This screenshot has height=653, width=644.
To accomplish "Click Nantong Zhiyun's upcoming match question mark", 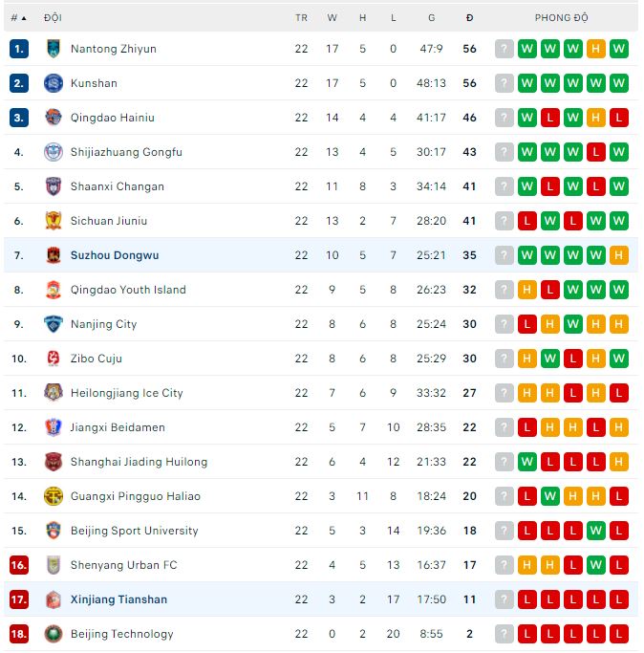I will [x=504, y=49].
